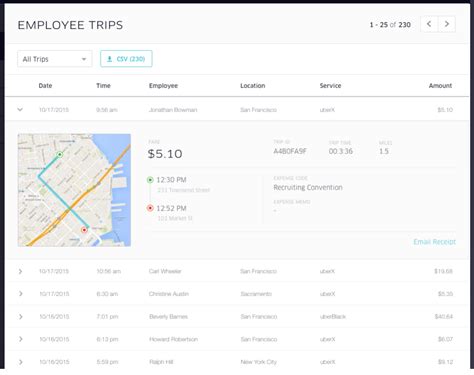Sort by the Location column header
This screenshot has width=474, height=375.
click(x=253, y=86)
